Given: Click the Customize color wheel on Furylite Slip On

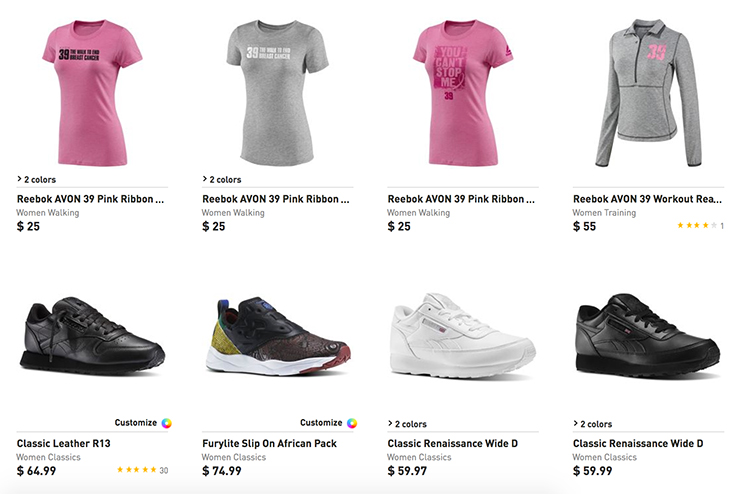Looking at the screenshot, I should click(x=352, y=423).
